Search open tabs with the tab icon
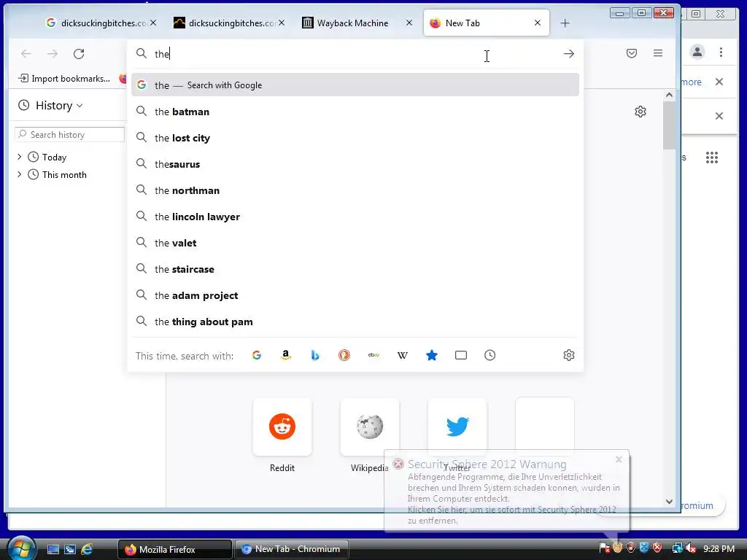The image size is (747, 560). pos(461,355)
